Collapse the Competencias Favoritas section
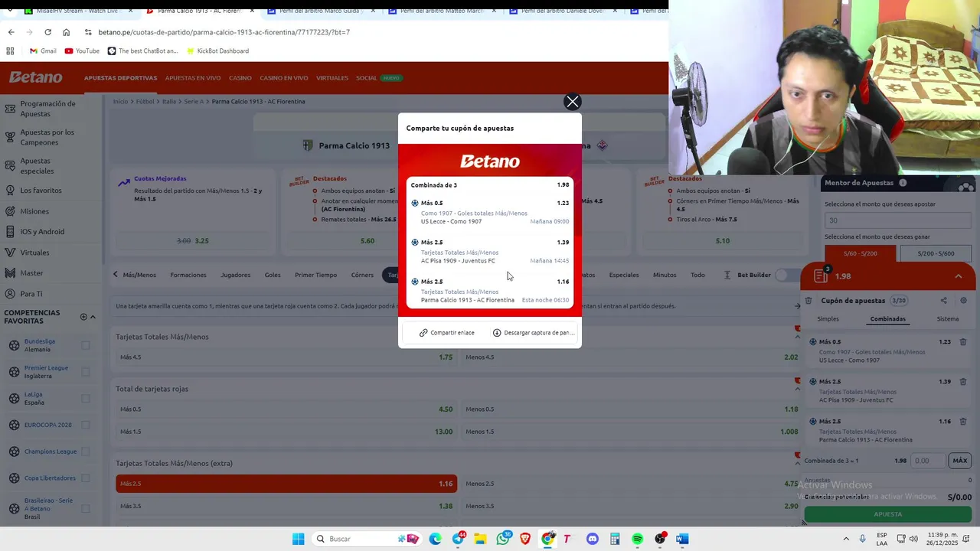Viewport: 980px width, 551px height. [x=93, y=317]
